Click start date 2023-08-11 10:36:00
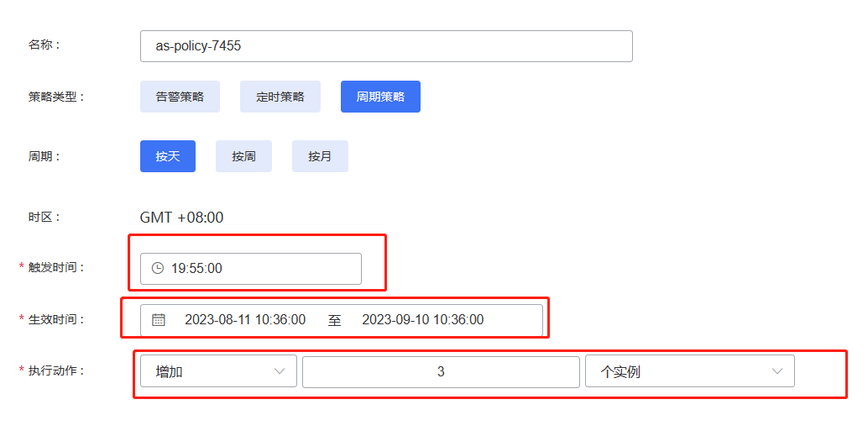Viewport: 868px width, 436px height. (x=245, y=320)
